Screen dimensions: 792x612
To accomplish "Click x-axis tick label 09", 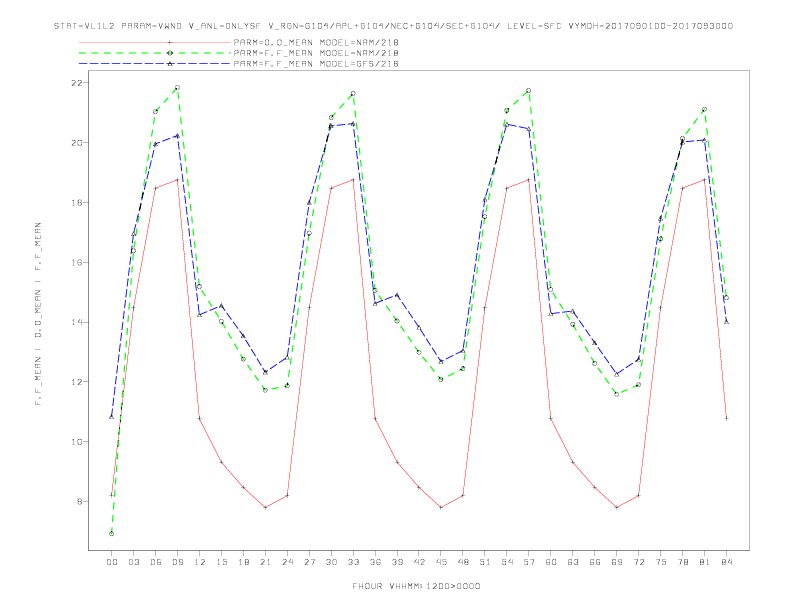I will (x=177, y=562).
